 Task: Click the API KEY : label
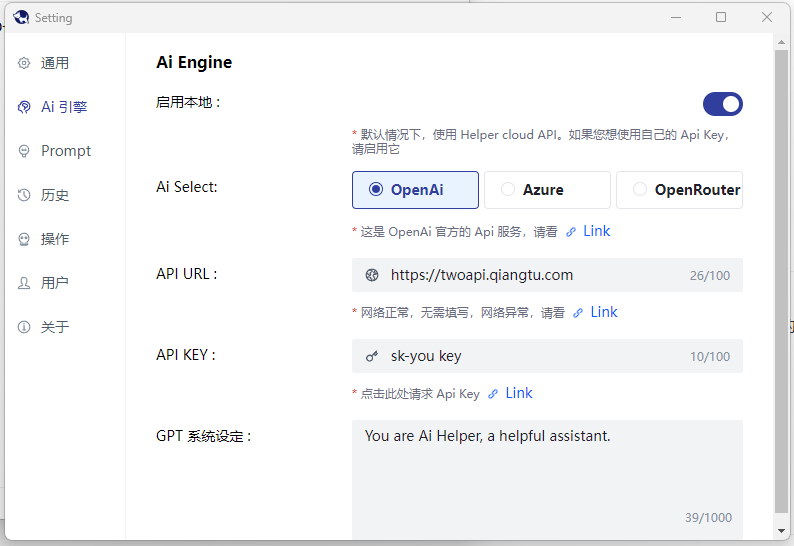(x=185, y=355)
